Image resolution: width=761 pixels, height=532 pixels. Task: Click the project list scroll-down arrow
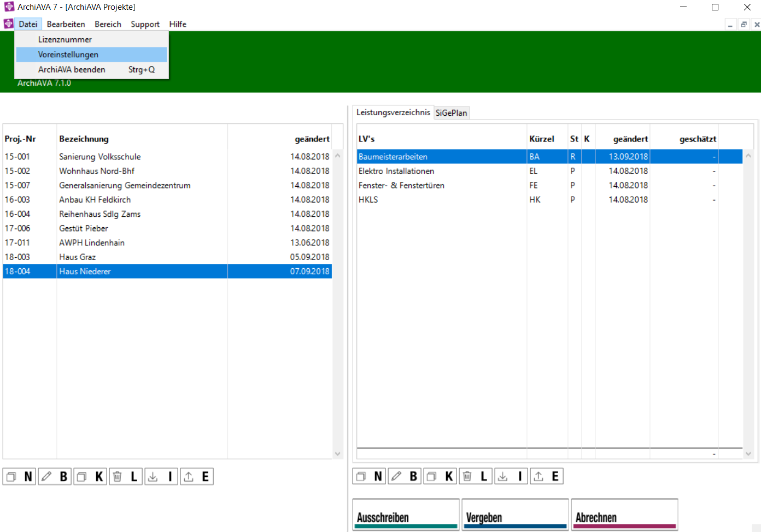coord(337,453)
